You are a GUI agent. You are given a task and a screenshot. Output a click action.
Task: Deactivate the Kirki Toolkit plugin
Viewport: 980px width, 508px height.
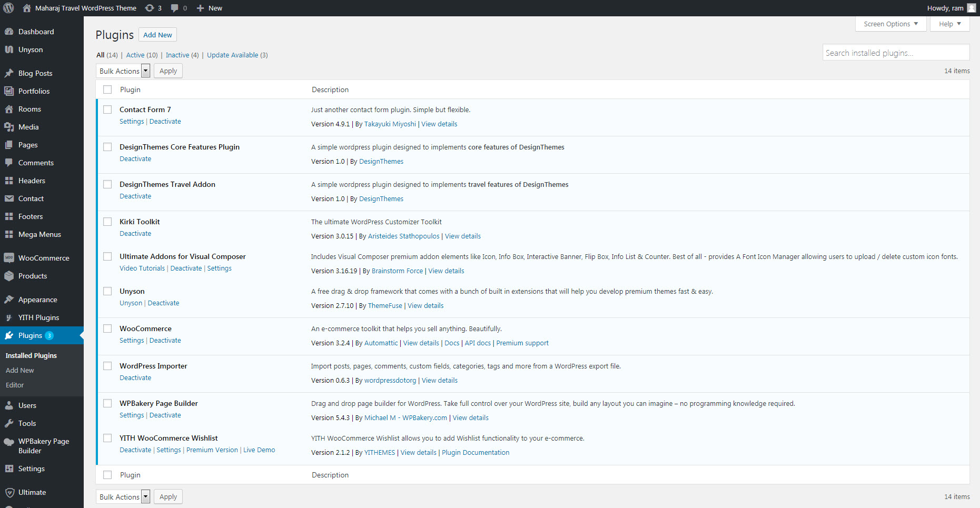pyautogui.click(x=135, y=233)
